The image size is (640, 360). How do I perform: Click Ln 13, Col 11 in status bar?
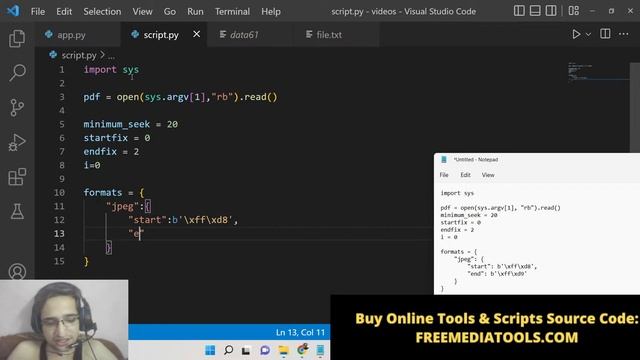pos(300,333)
